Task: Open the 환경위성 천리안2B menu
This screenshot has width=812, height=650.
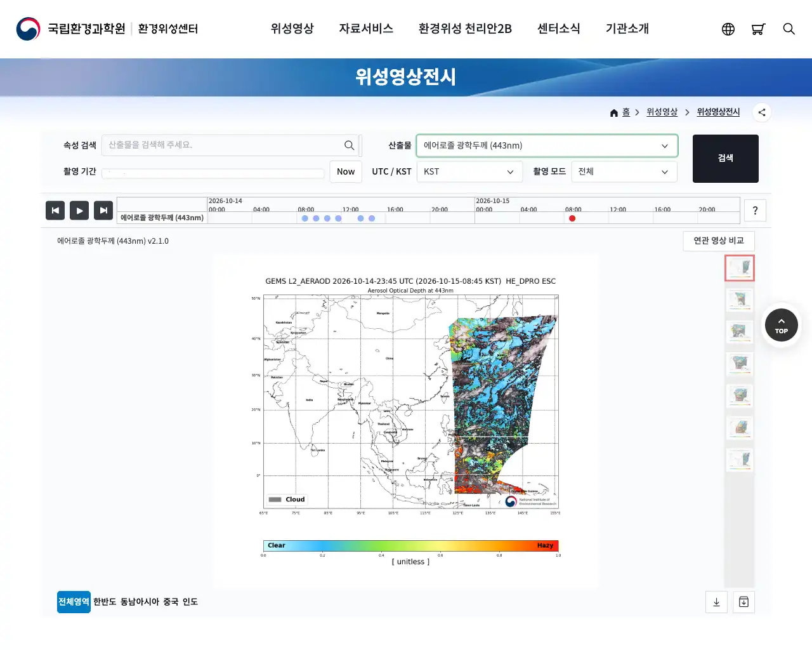Action: 465,29
